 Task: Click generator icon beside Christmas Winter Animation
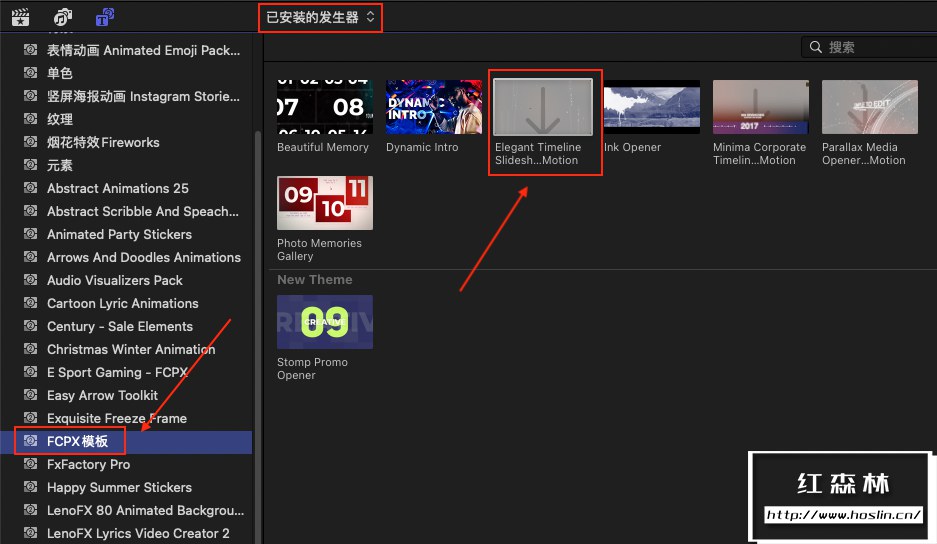[30, 349]
